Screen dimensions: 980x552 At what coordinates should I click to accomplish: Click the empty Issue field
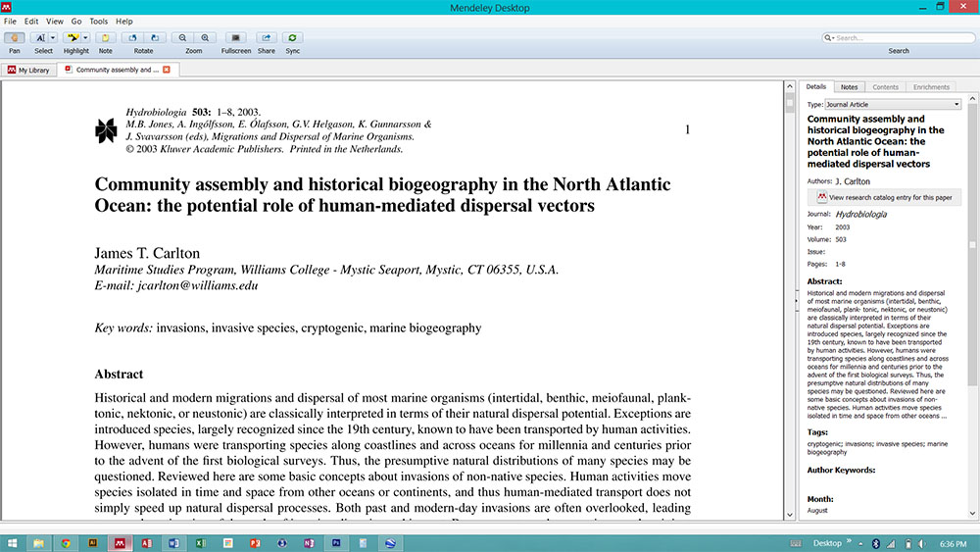coord(898,252)
